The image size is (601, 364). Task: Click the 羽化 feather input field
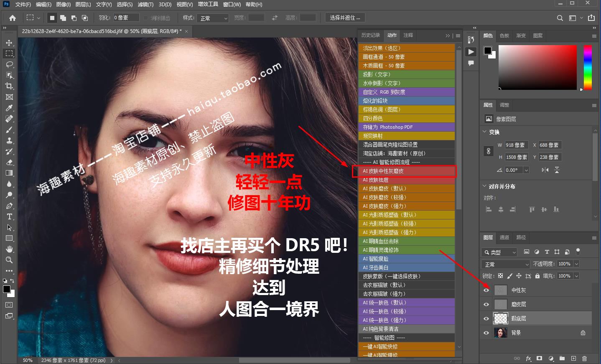point(126,18)
